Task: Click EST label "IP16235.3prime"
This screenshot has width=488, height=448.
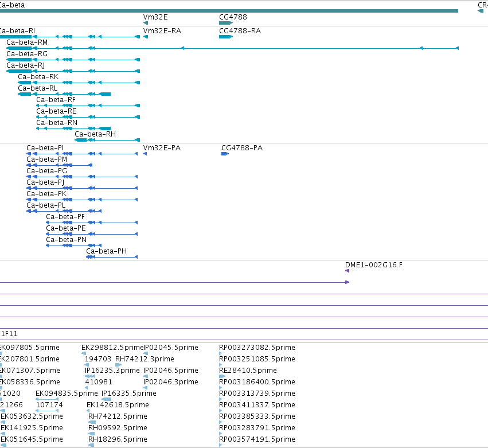Action: tap(112, 371)
